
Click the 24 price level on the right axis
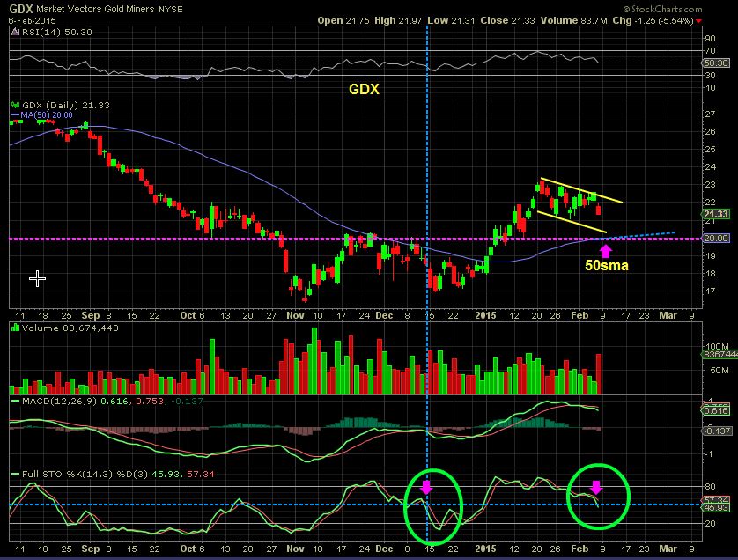pos(710,166)
